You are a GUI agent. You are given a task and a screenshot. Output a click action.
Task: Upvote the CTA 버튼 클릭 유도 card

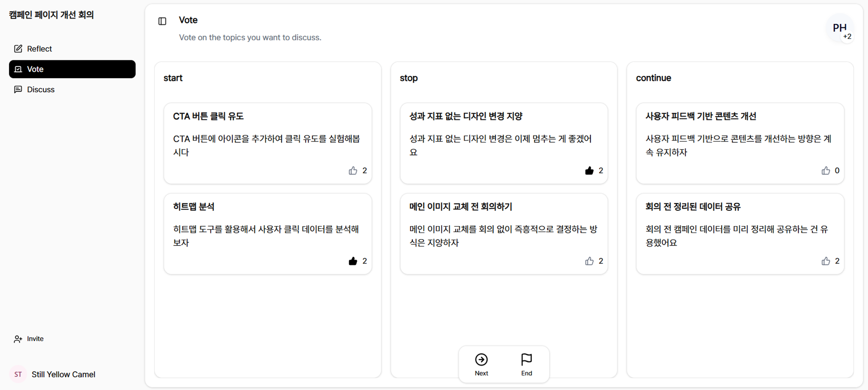tap(353, 170)
